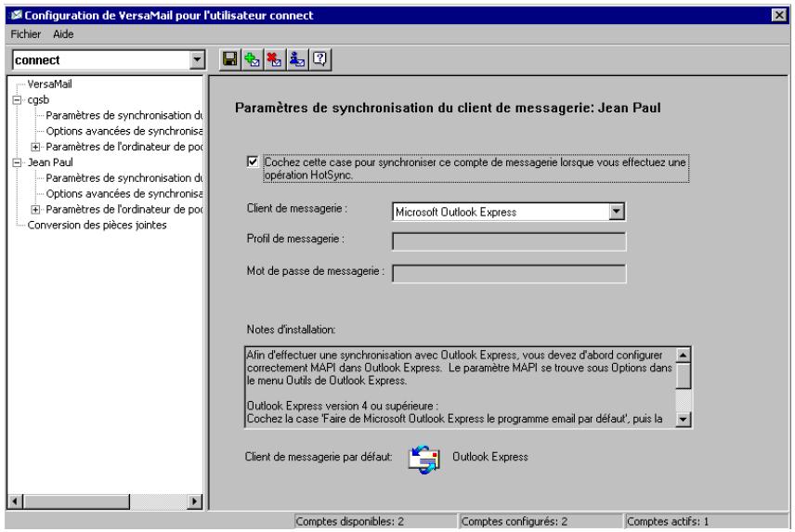Select the cgsb account tree item
Image resolution: width=795 pixels, height=532 pixels.
(x=38, y=100)
